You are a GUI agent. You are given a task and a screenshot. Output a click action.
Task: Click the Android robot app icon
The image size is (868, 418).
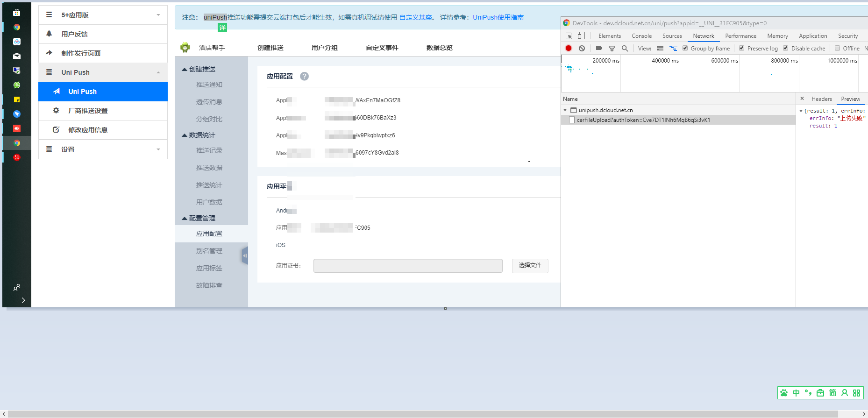[x=185, y=47]
